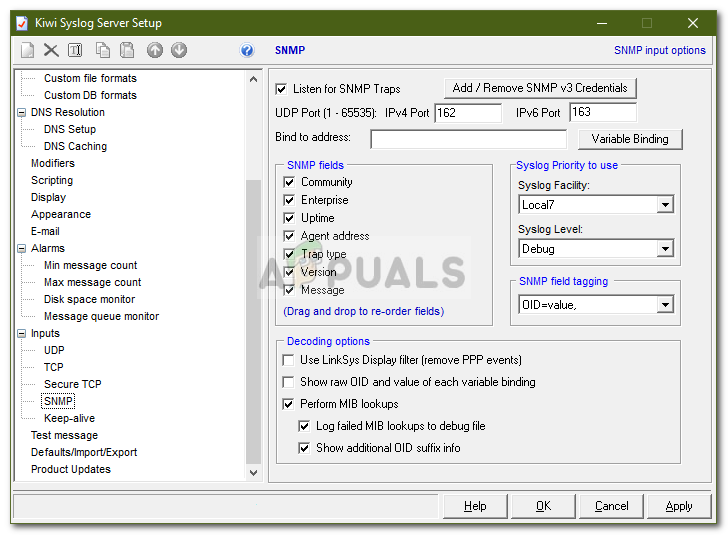Open the E-mail settings page
Screen dimensions: 728x535
(x=45, y=231)
